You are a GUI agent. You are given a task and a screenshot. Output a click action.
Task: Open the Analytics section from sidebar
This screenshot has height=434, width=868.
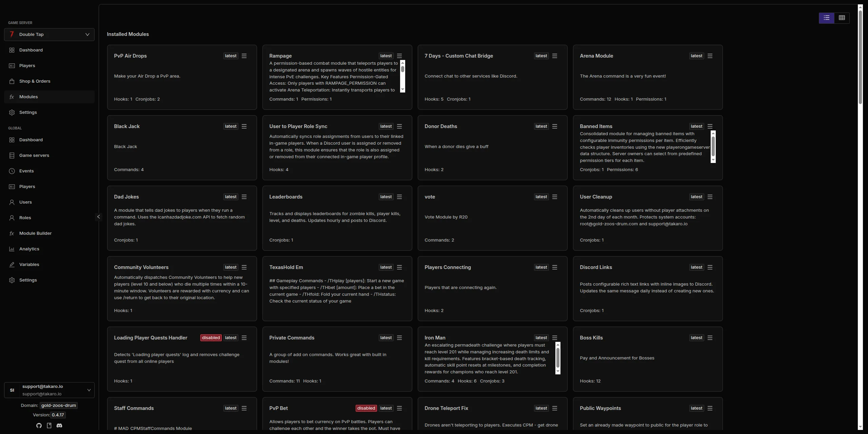[x=28, y=249]
